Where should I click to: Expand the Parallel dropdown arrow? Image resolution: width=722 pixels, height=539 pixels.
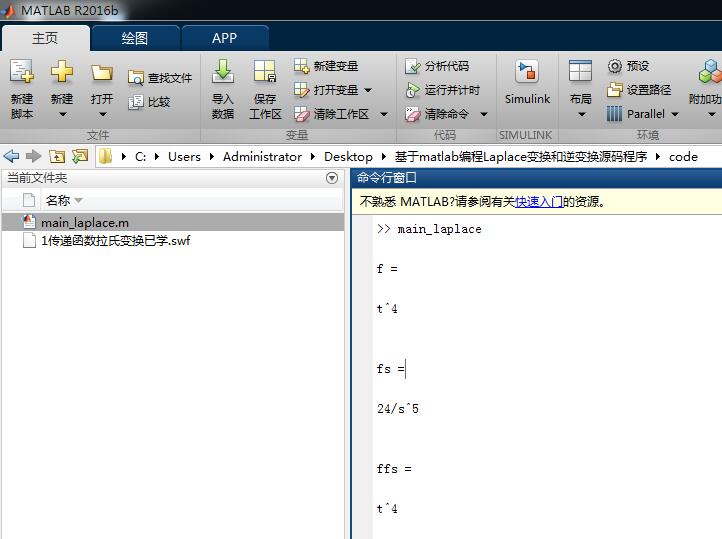click(675, 114)
